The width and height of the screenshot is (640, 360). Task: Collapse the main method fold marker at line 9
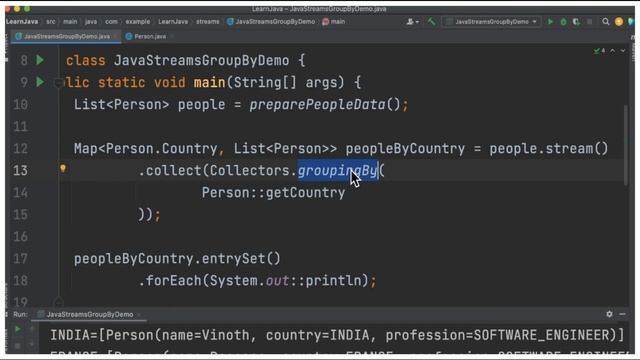[x=58, y=83]
